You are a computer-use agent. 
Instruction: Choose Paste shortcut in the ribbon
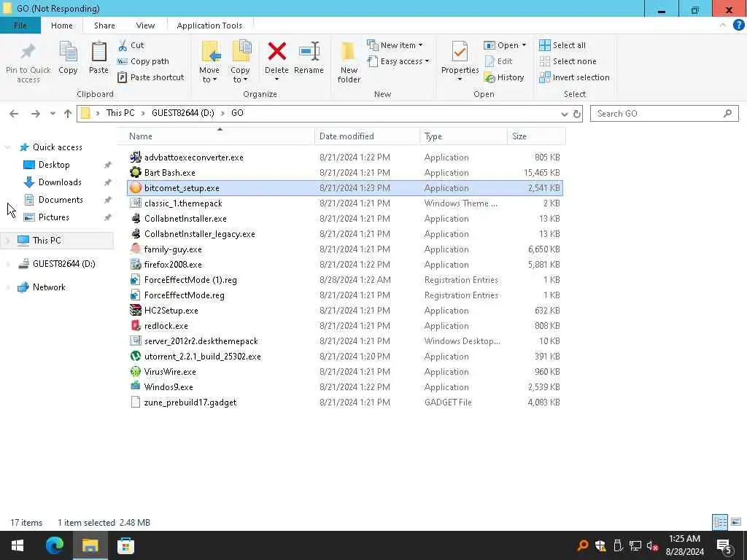pyautogui.click(x=151, y=77)
